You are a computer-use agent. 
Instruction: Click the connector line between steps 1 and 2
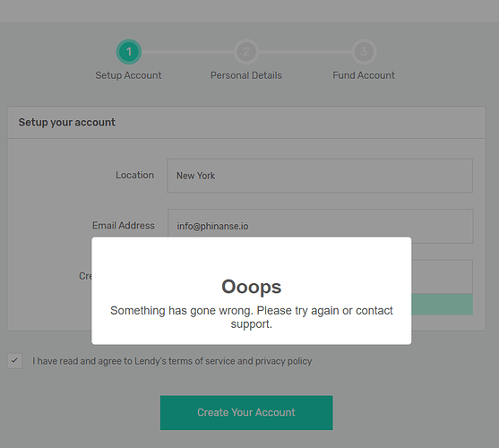point(187,52)
